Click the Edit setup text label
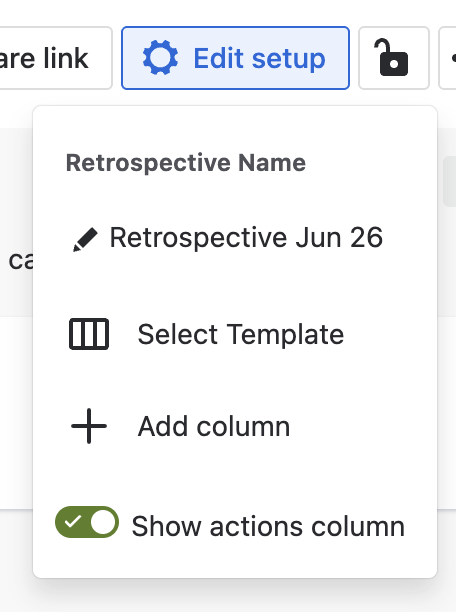Screen dimensions: 456x612 (x=259, y=59)
